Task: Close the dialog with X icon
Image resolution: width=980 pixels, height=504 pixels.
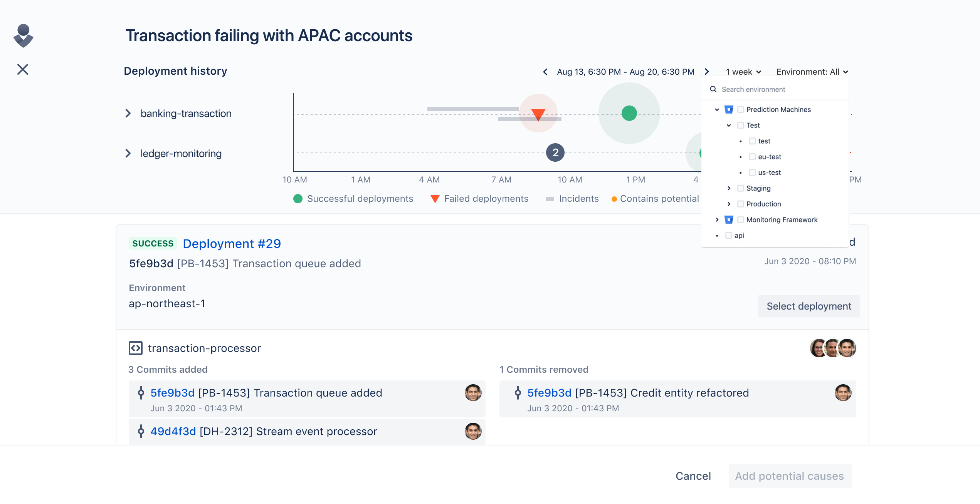Action: coord(23,69)
